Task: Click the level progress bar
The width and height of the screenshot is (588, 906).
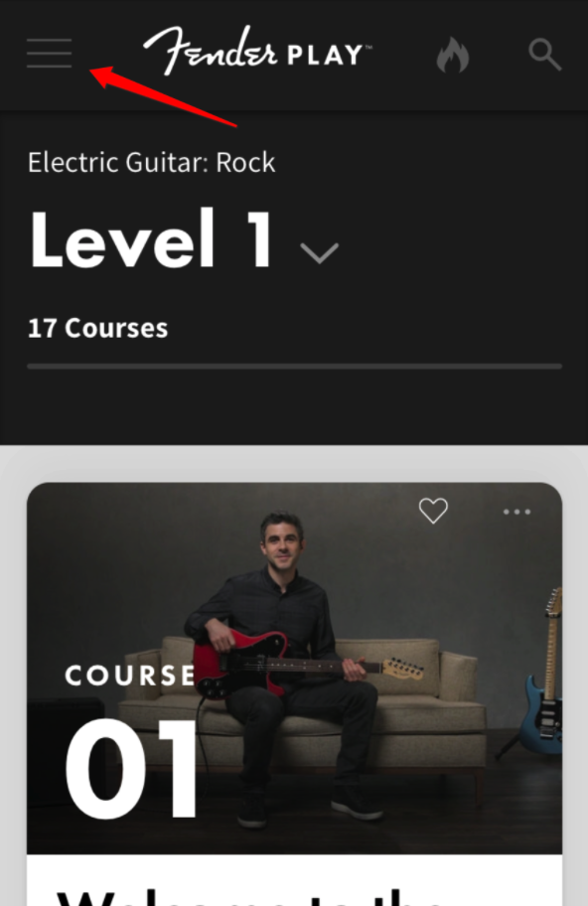Action: tap(294, 367)
